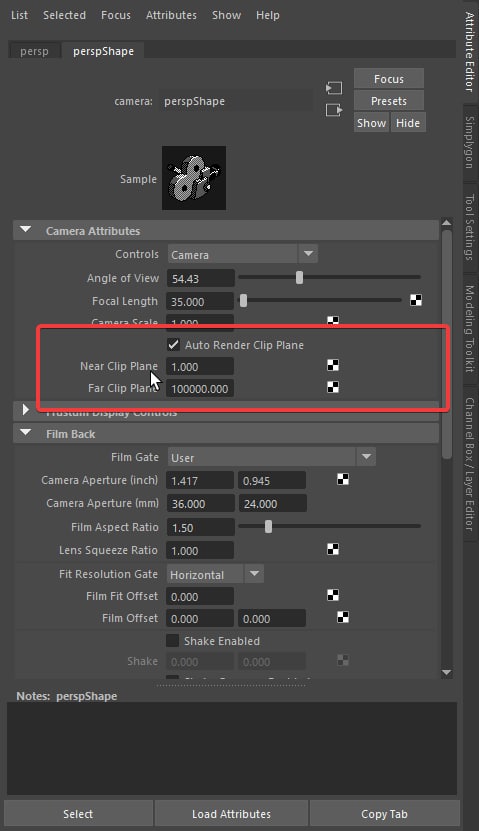Open the Tool Settings side tab
Viewport: 479px width, 831px height.
pyautogui.click(x=469, y=227)
